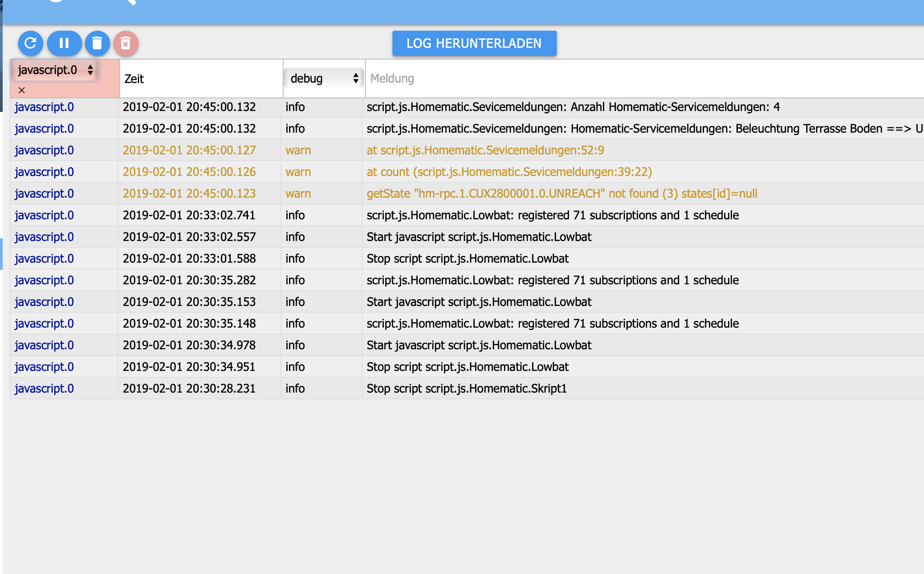924x574 pixels.
Task: Click 'Stop script script.js.Homematic.Skript1' message
Action: click(467, 389)
